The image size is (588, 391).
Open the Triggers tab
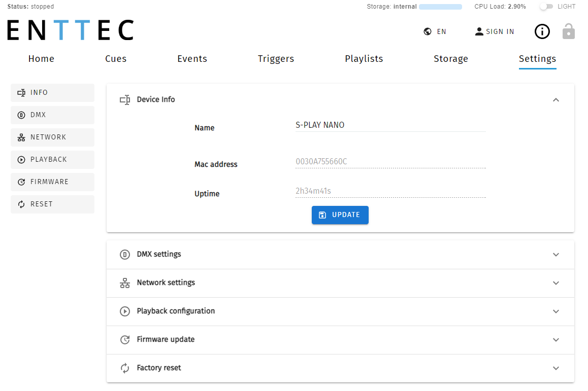click(276, 59)
